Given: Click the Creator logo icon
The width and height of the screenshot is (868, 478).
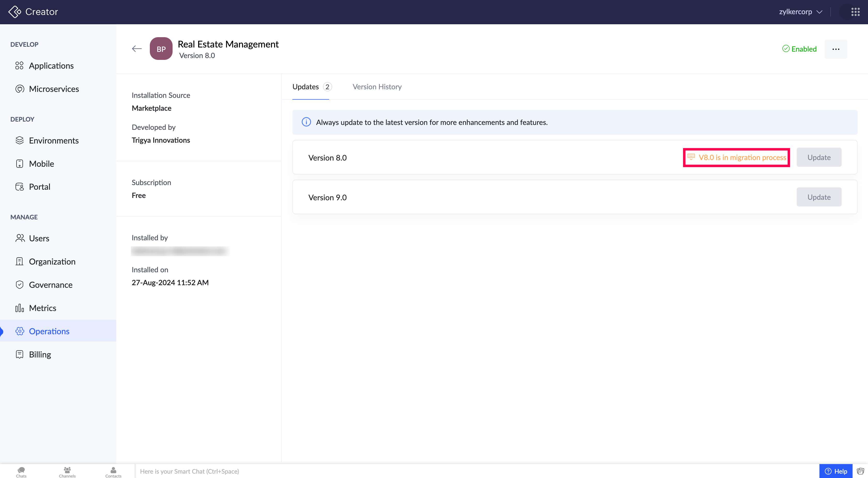Looking at the screenshot, I should pos(14,12).
